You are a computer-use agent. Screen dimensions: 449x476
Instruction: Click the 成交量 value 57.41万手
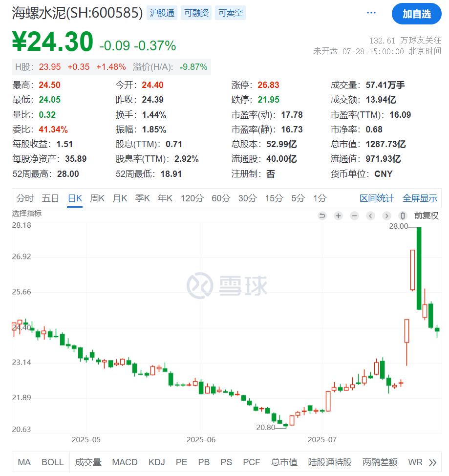click(385, 85)
